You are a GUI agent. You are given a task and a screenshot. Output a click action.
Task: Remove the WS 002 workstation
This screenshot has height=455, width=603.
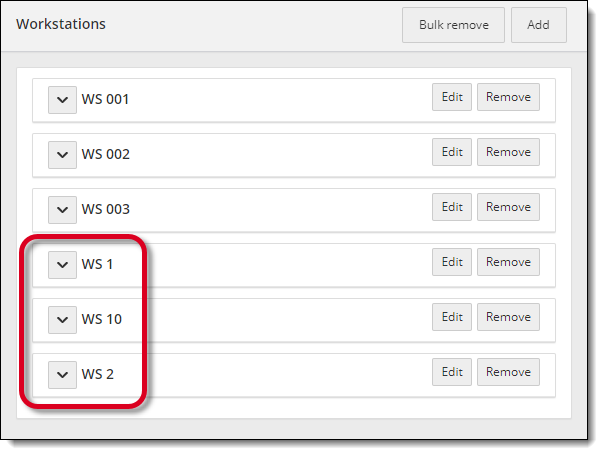[508, 152]
